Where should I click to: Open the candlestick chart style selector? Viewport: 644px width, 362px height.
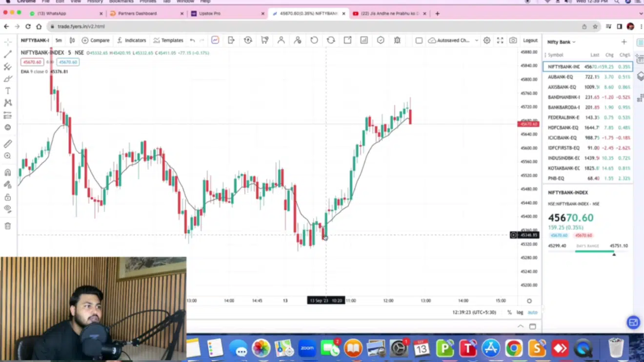tap(72, 40)
